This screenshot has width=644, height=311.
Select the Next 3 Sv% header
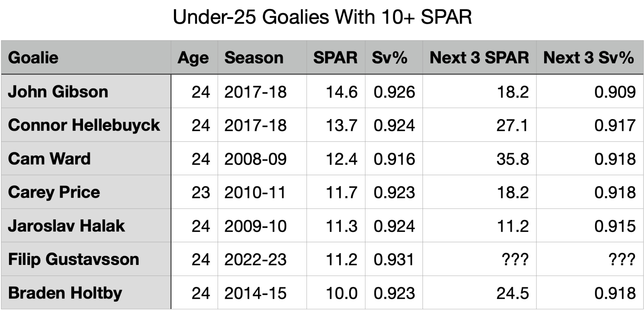[589, 58]
